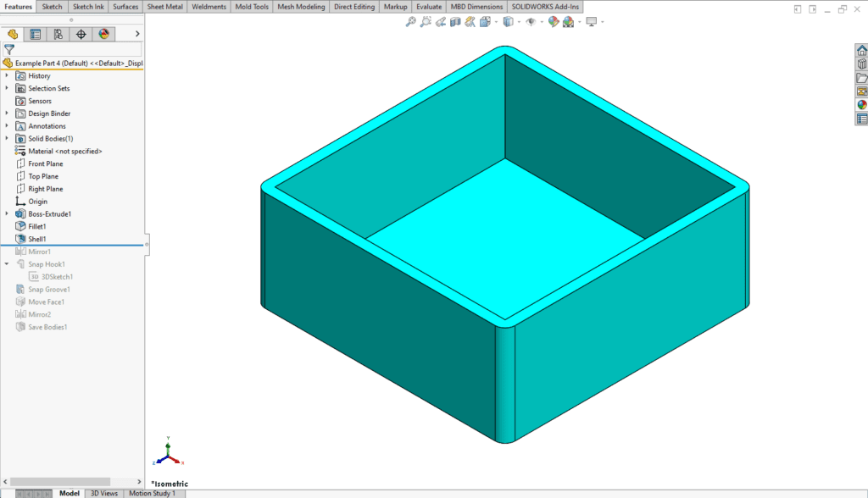
Task: Expand the Boss-Extrude1 feature
Action: (x=8, y=214)
